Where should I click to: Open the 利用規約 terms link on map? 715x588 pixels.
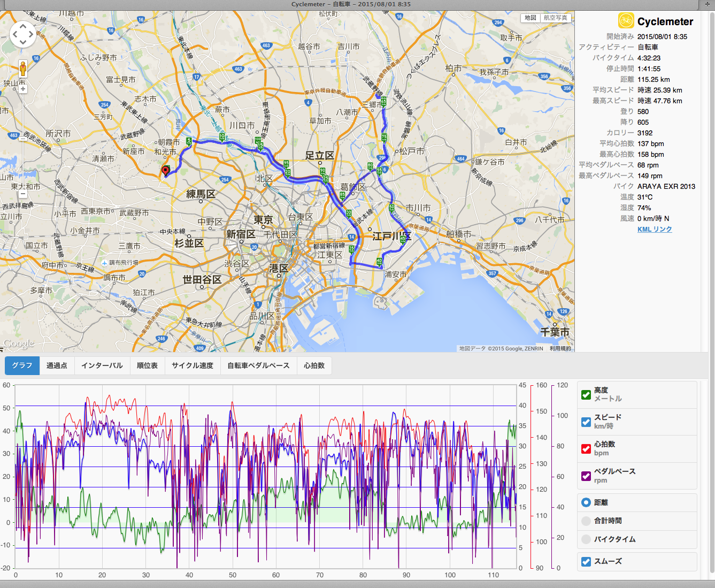[560, 348]
